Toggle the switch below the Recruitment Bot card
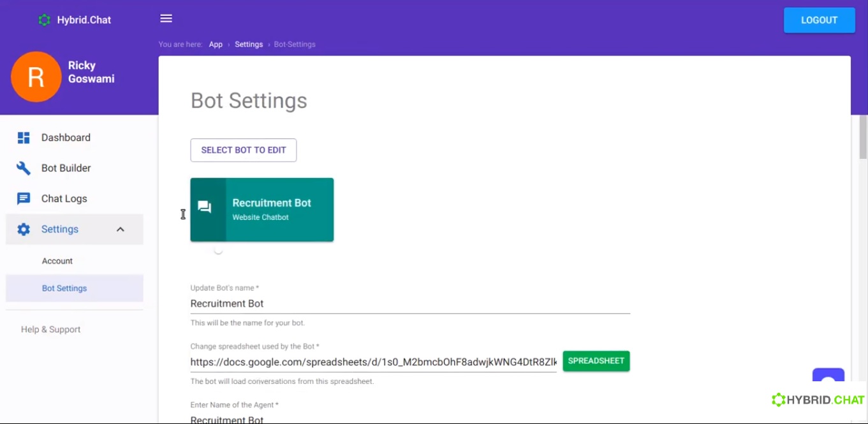 pyautogui.click(x=218, y=250)
